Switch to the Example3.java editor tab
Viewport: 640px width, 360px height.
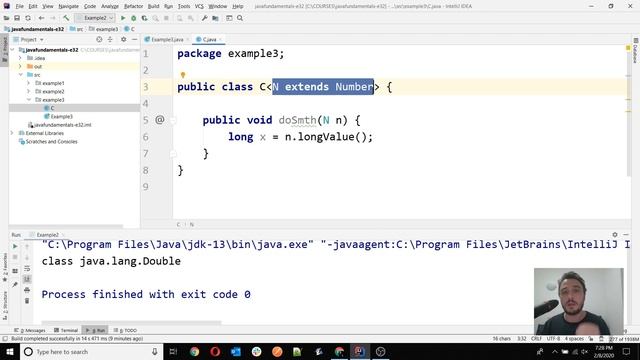[x=167, y=40]
